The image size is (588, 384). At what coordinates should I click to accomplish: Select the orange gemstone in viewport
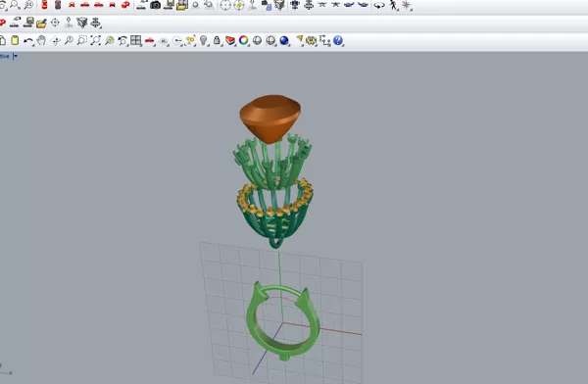[x=270, y=119]
